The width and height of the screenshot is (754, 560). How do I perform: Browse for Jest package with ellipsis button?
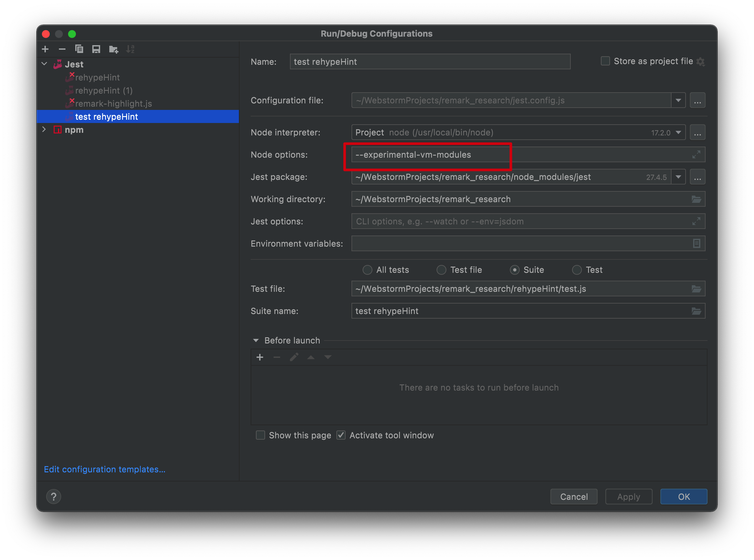[697, 177]
